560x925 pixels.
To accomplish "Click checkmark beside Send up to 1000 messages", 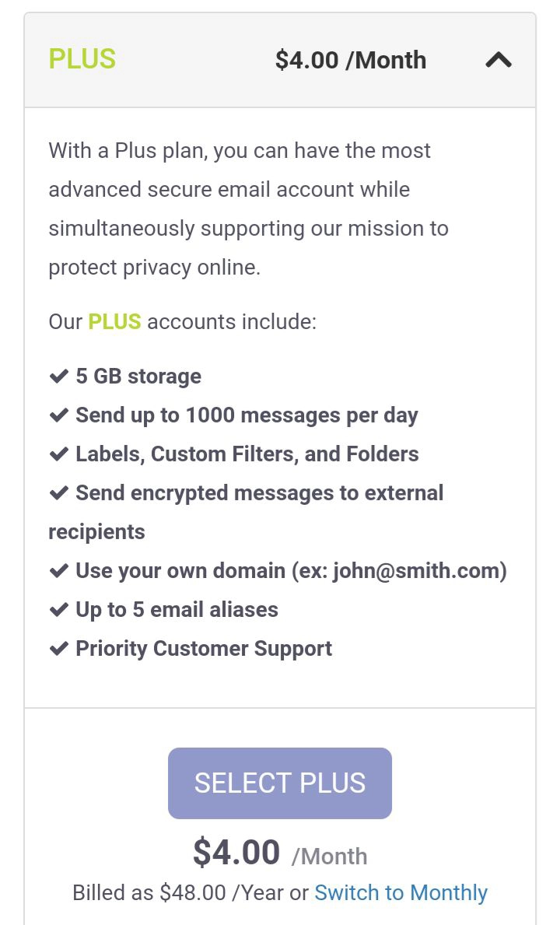I will tap(59, 415).
